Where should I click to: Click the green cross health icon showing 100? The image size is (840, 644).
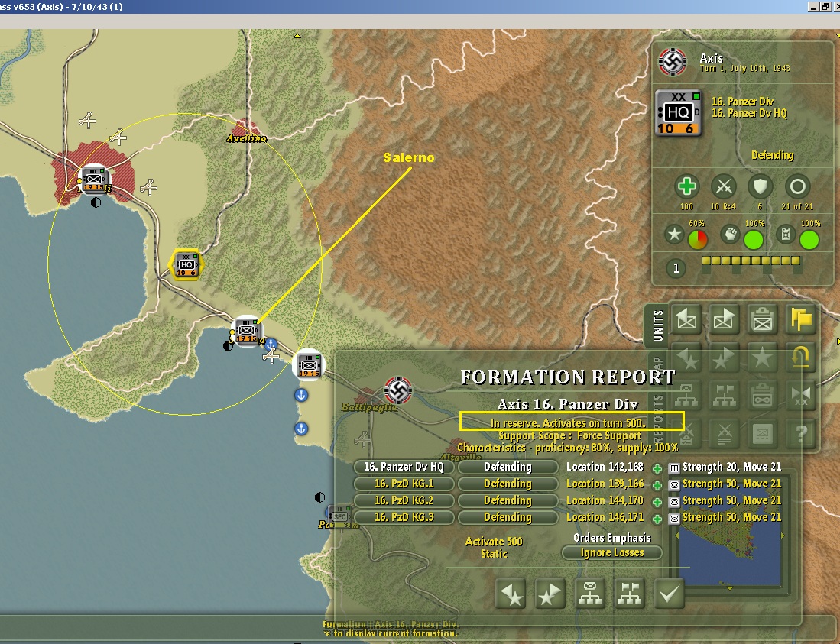(x=686, y=187)
